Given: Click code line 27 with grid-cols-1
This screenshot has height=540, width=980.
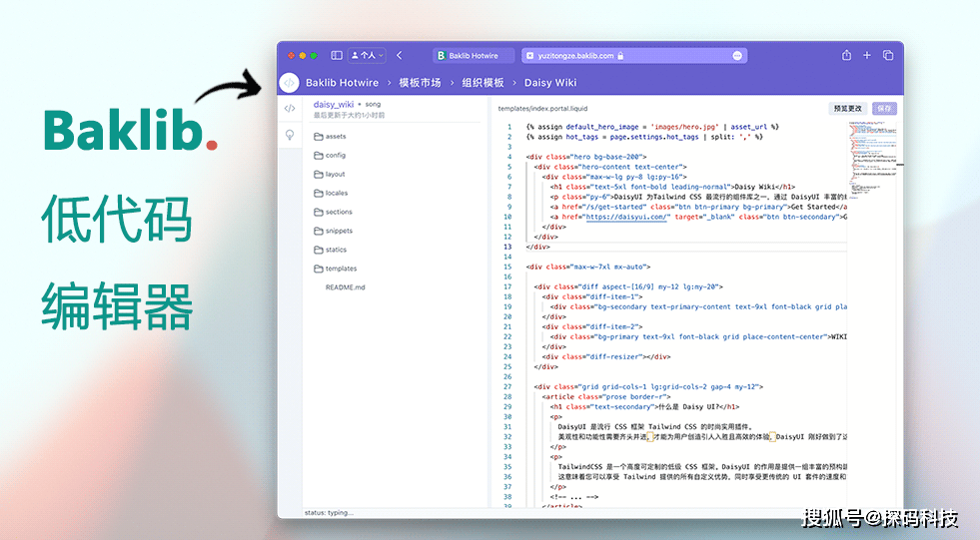Looking at the screenshot, I should click(648, 387).
